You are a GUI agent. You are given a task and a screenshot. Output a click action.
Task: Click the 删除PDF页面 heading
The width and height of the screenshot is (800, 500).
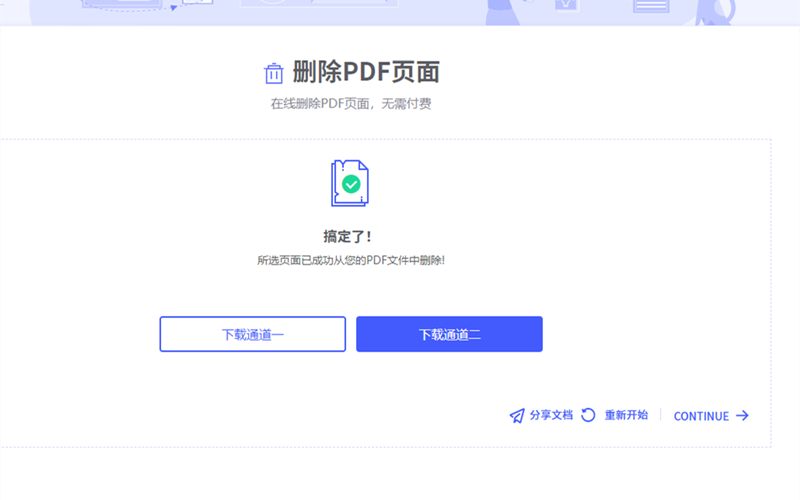click(x=366, y=73)
